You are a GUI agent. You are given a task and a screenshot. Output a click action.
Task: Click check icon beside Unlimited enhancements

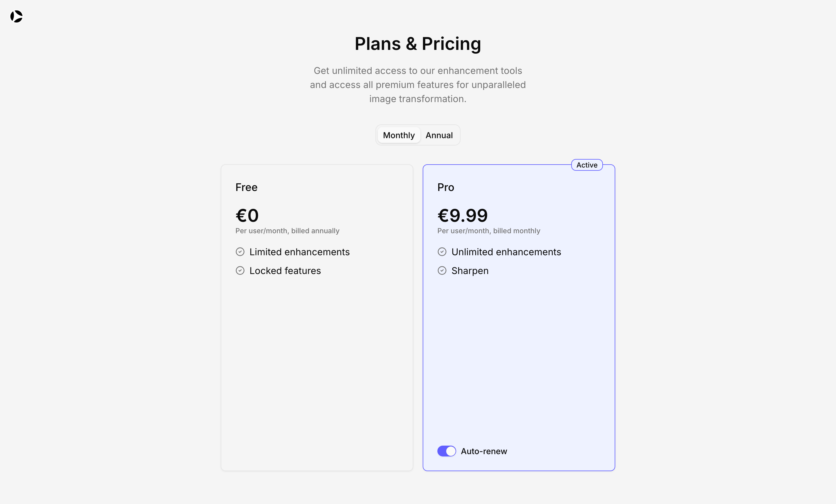[x=442, y=252]
